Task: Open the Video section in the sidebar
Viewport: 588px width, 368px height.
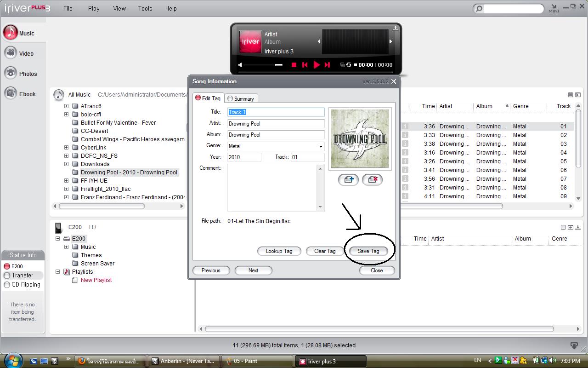Action: click(19, 53)
